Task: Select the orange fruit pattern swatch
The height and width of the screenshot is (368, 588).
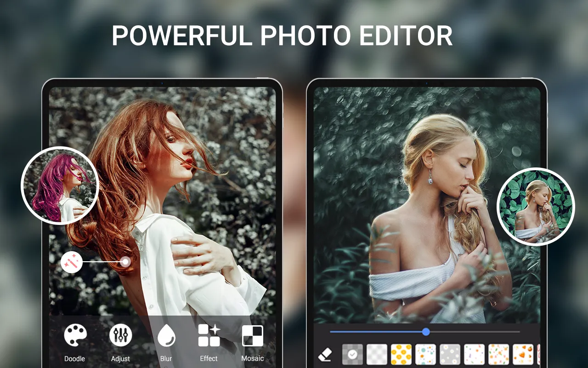Action: click(x=523, y=354)
